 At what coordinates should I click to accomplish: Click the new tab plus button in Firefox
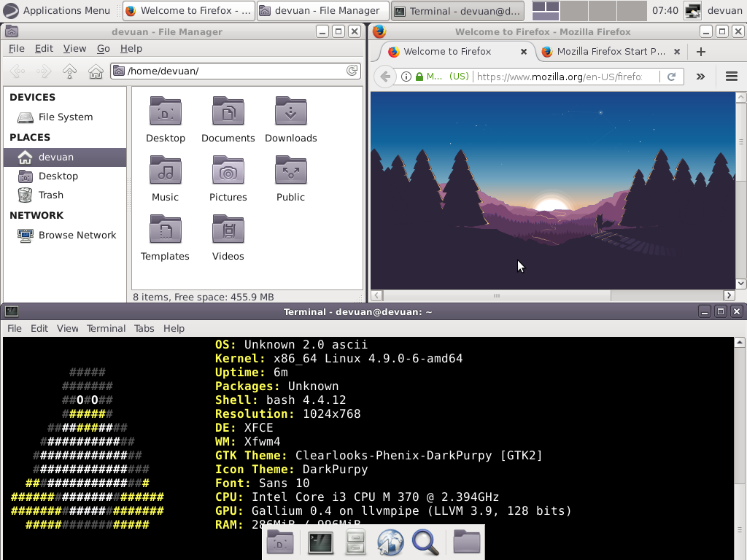(x=699, y=52)
